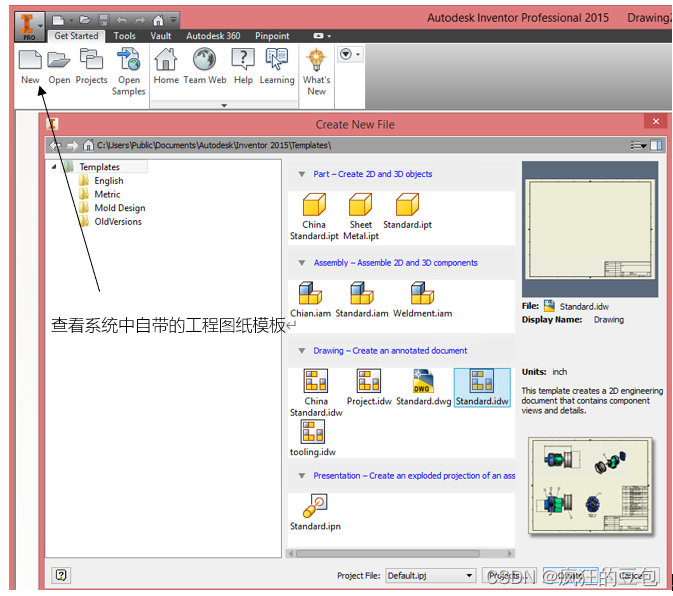Click the quick access Save icon
The image size is (673, 596).
(x=103, y=20)
